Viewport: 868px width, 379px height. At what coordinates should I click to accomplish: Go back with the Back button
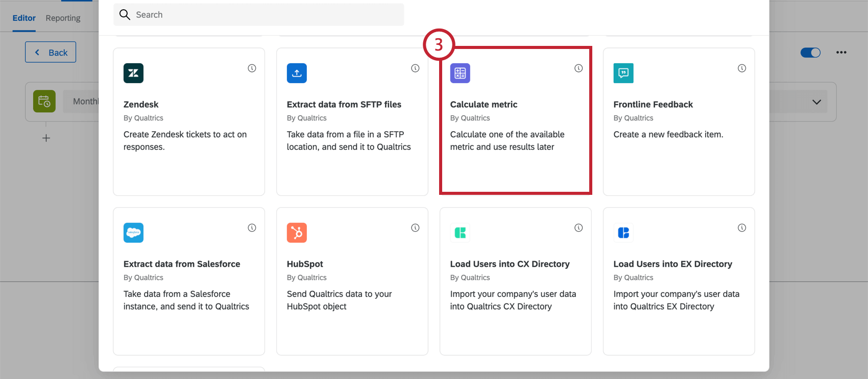tap(51, 52)
